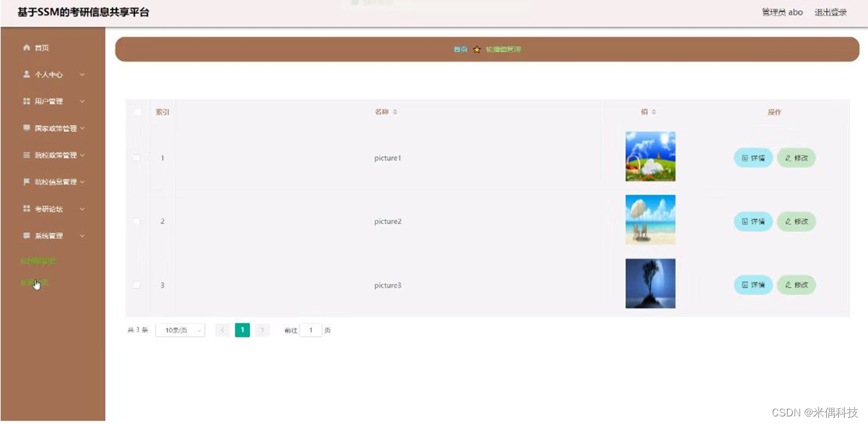Select green 轮播图管理 submenu item

coord(39,261)
